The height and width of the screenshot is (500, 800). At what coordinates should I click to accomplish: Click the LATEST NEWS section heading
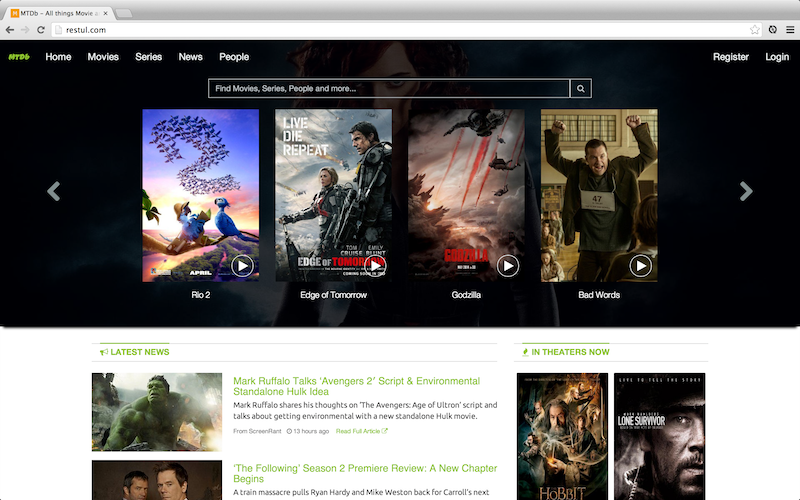coord(135,352)
